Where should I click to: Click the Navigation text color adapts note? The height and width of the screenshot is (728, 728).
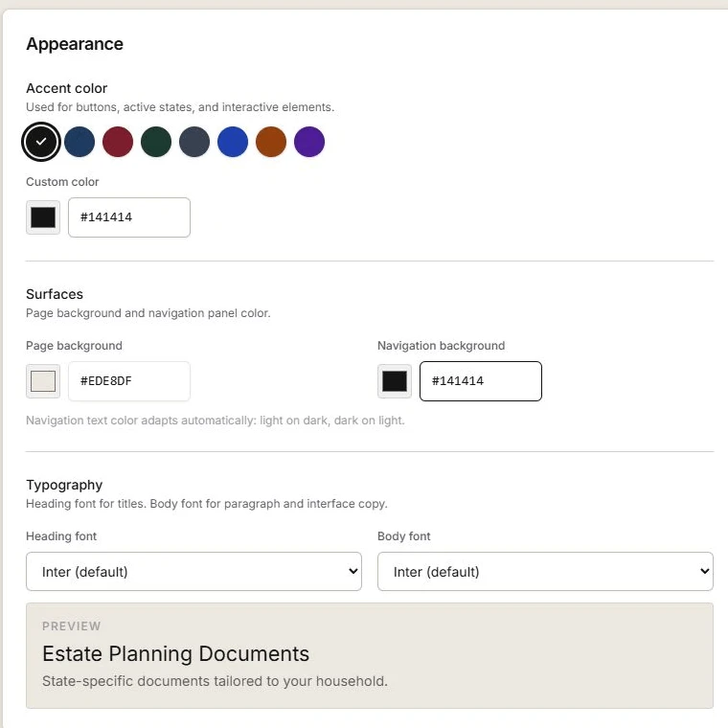[215, 421]
